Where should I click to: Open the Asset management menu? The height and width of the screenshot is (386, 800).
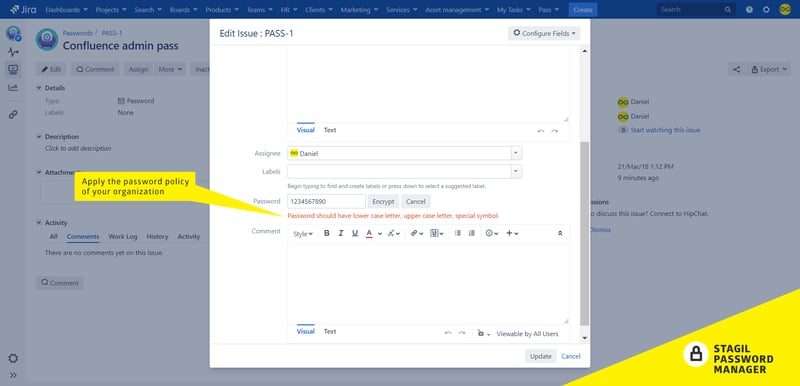(x=457, y=10)
